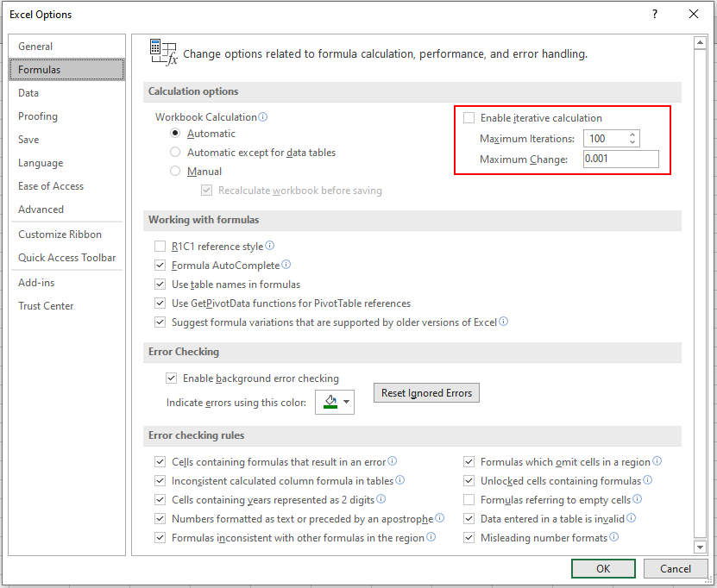717x588 pixels.
Task: Click the Reset Ignored Errors button
Action: click(x=426, y=392)
